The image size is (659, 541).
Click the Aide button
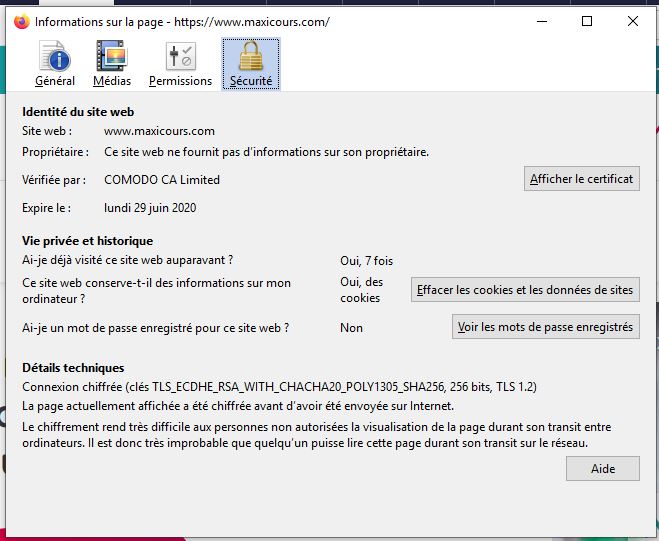tap(603, 468)
